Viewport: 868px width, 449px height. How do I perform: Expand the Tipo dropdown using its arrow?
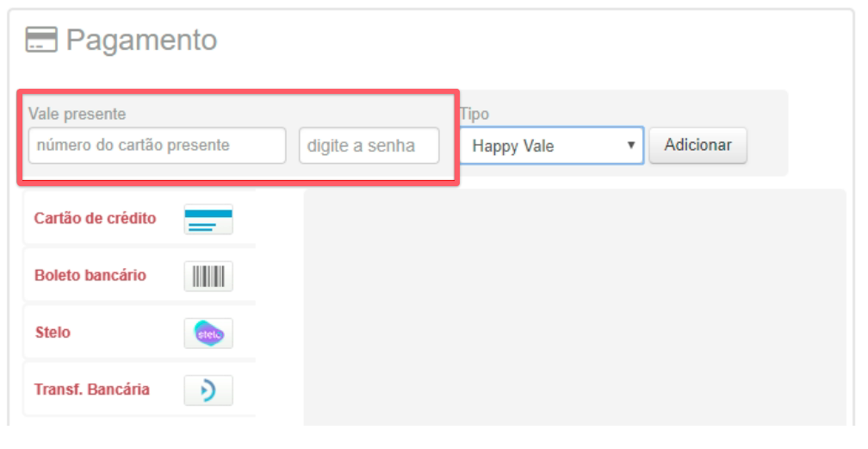(x=631, y=146)
